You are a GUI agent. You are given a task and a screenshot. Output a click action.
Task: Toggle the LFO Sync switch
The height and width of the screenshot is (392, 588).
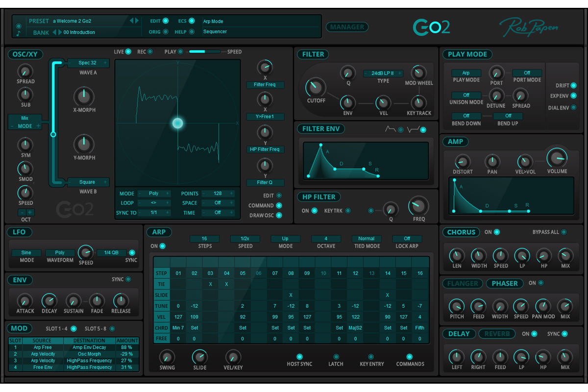131,252
